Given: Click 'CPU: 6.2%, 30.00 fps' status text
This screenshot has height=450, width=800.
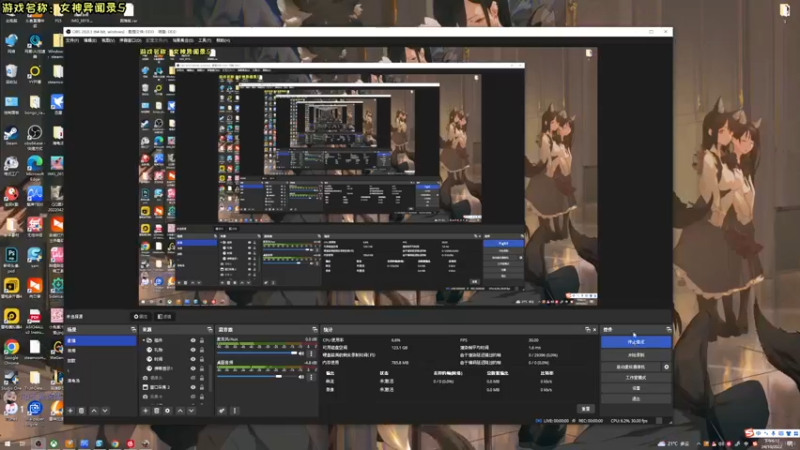Looking at the screenshot, I should [x=629, y=421].
